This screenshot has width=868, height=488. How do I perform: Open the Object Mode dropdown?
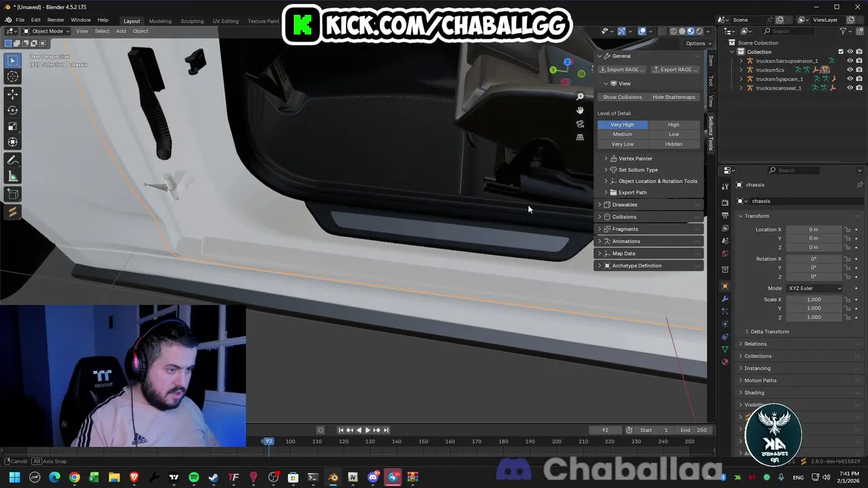[x=46, y=31]
